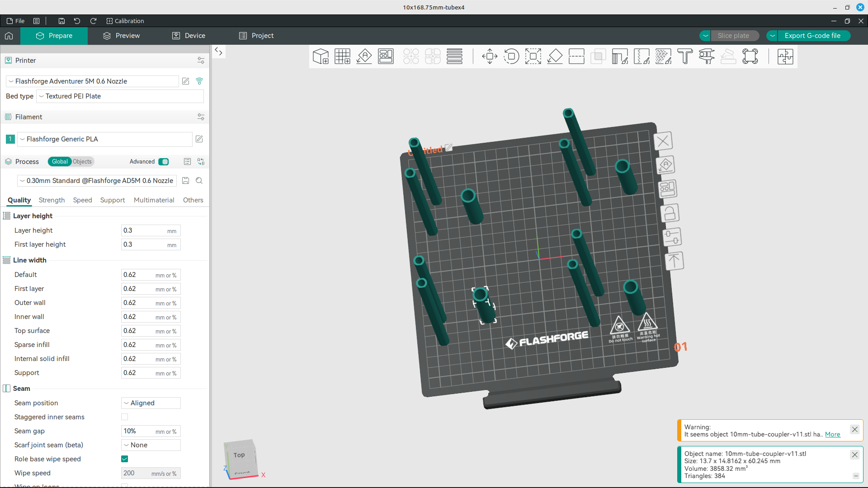Click the More link in the warning

832,434
